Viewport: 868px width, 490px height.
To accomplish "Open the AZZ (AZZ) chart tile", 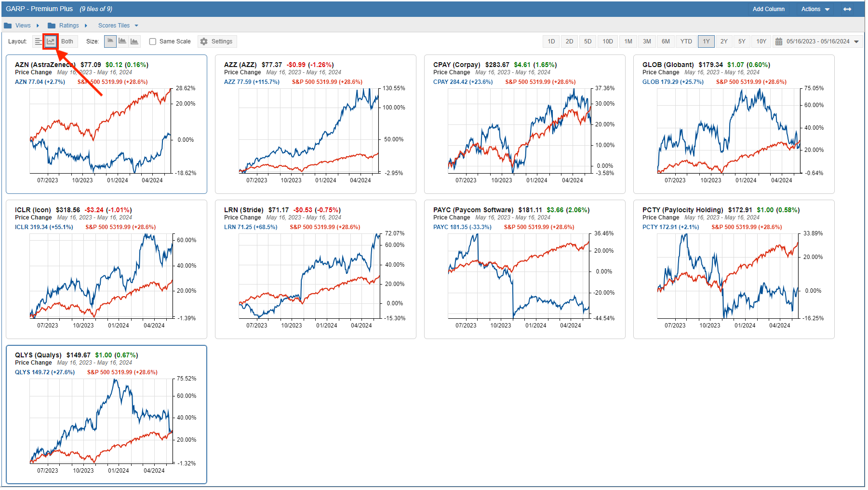I will [316, 124].
